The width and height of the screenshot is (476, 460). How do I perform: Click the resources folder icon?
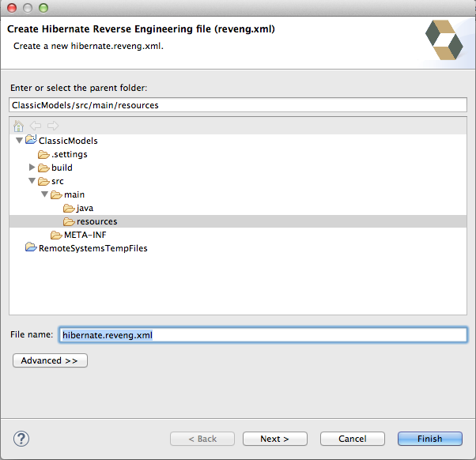click(70, 222)
